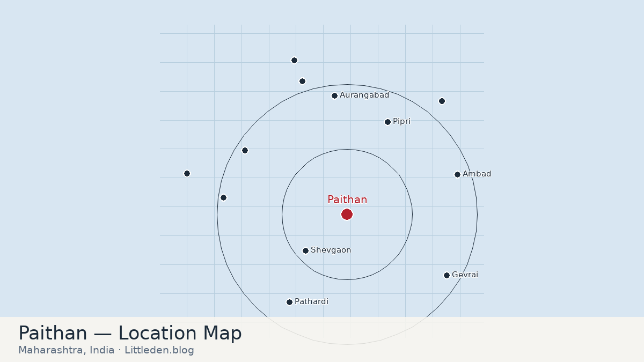
Task: Click the Shevgaon marker dot
Action: point(305,250)
